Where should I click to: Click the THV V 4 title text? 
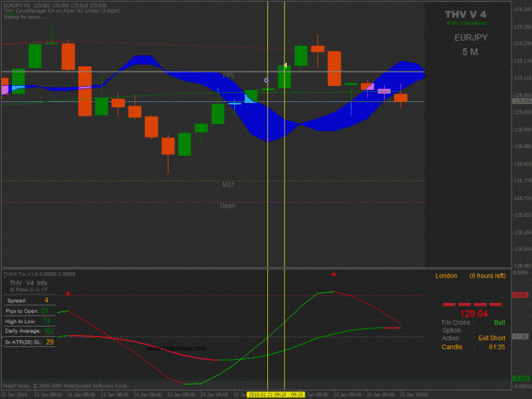(x=466, y=14)
